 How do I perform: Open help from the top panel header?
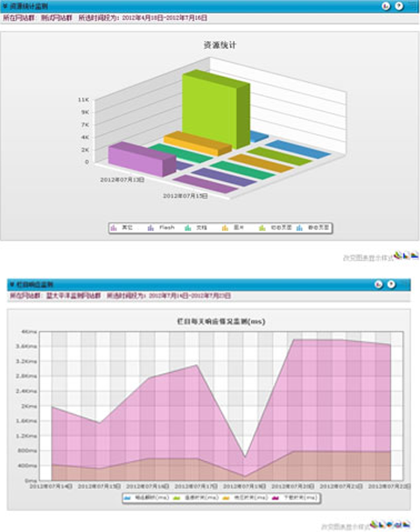point(400,6)
